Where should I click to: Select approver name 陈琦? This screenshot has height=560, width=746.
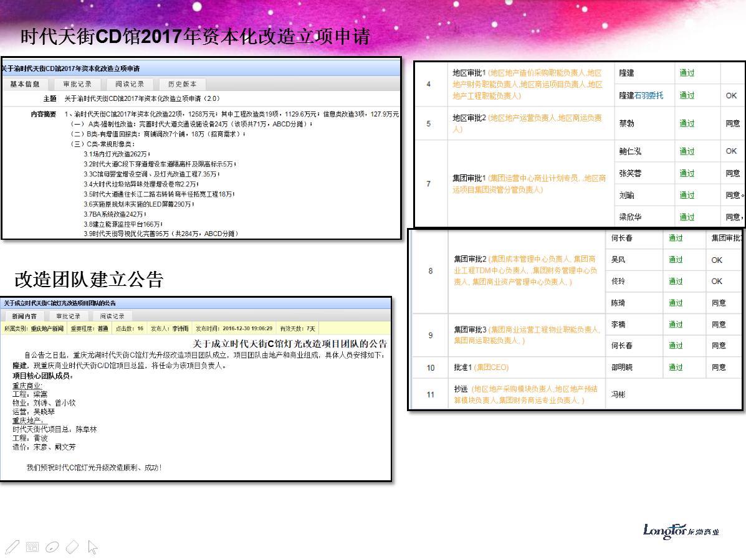[x=618, y=303]
